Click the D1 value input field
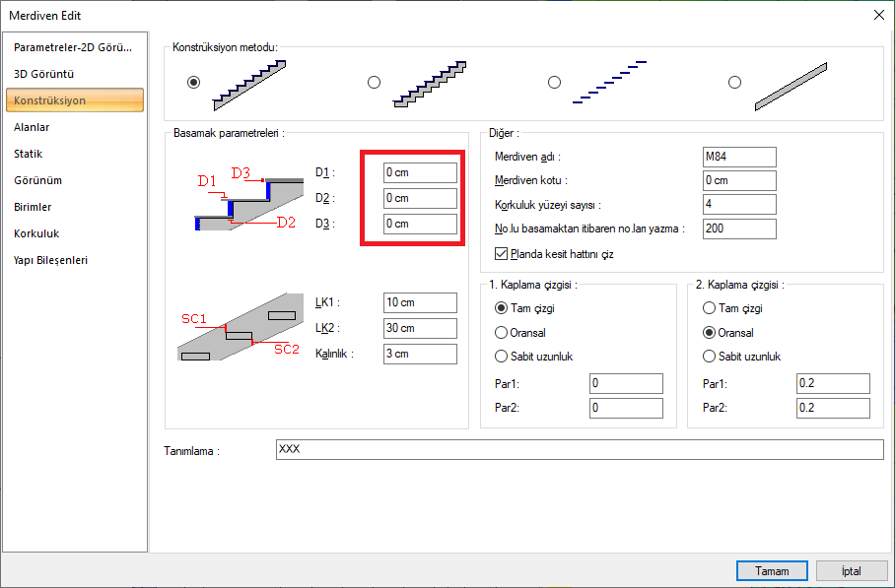Viewport: 895px width, 588px height. (x=420, y=172)
